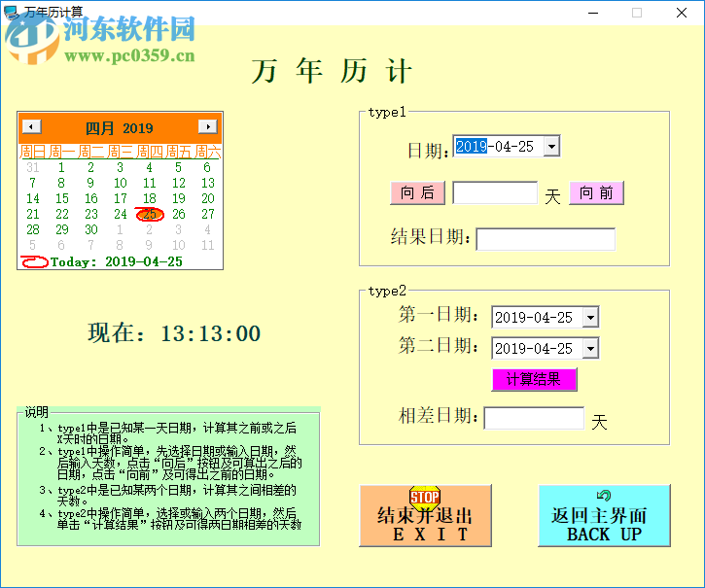The height and width of the screenshot is (588, 705).
Task: Click the 周日 weekday header
Action: tap(33, 152)
